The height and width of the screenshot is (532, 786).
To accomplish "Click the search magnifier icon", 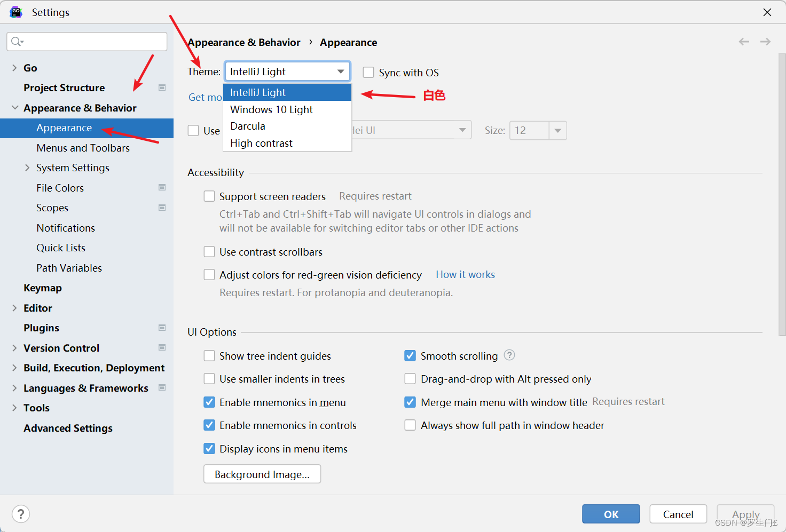I will 17,42.
